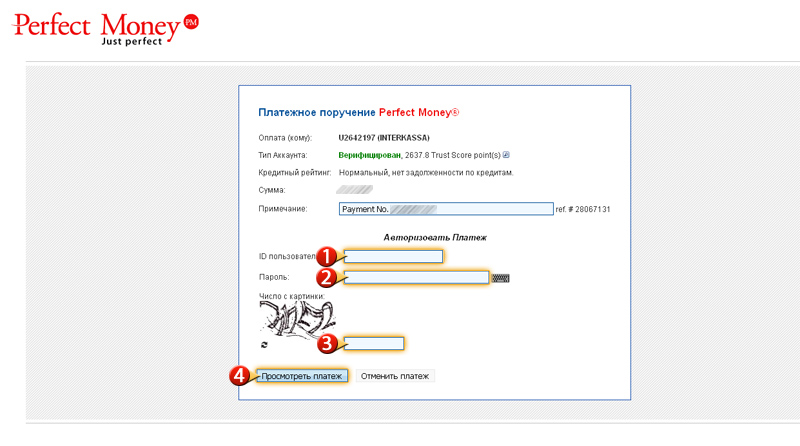Viewport: 800px width, 446px height.
Task: Click the Число с картинки label
Action: click(291, 296)
